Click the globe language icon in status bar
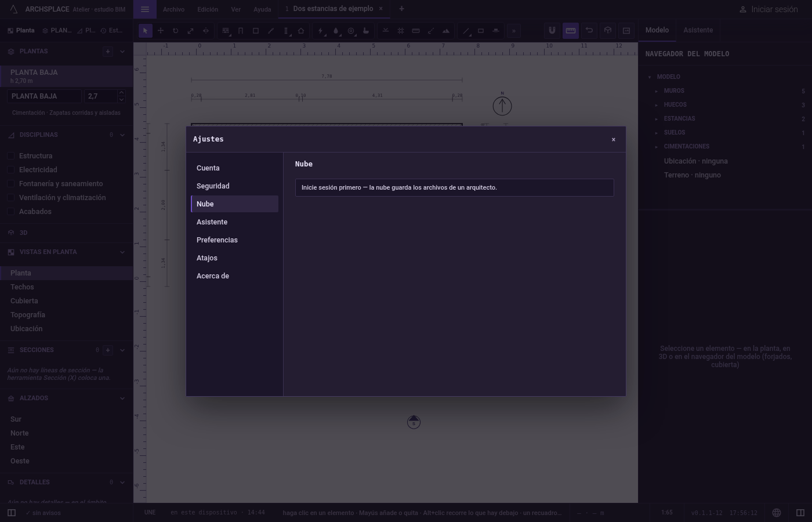This screenshot has width=812, height=522. point(777,513)
